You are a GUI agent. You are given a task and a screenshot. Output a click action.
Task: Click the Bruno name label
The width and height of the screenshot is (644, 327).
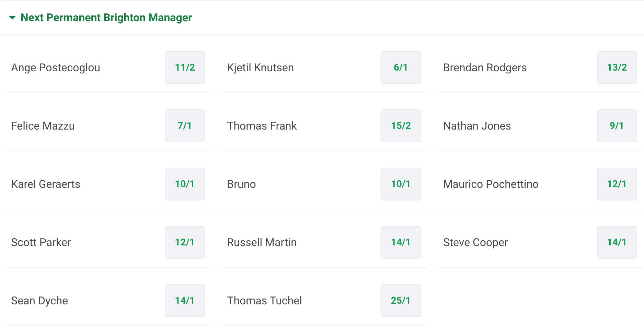click(x=241, y=184)
